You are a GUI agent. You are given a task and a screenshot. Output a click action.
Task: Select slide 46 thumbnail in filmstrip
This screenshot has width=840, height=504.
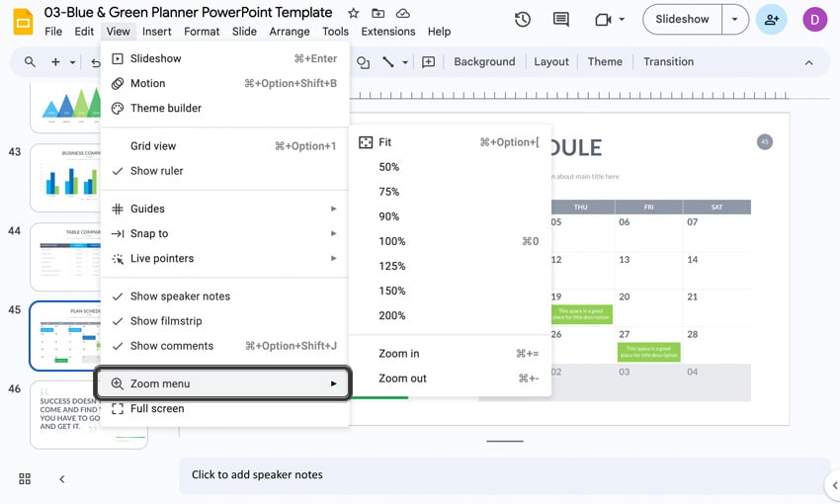click(89, 413)
